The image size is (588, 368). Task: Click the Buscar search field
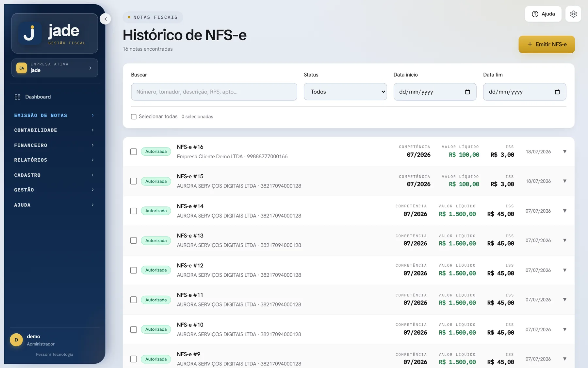pyautogui.click(x=214, y=92)
